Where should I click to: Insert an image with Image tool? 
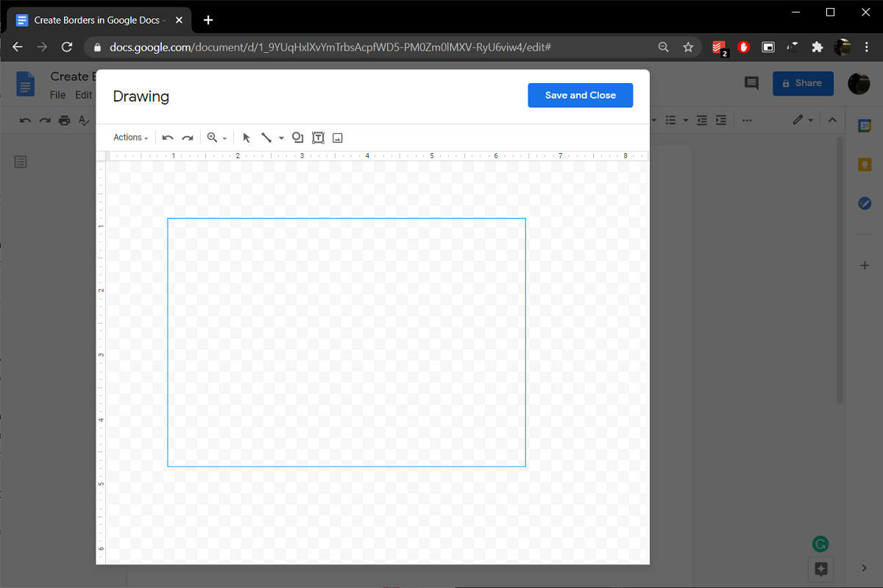(x=338, y=138)
